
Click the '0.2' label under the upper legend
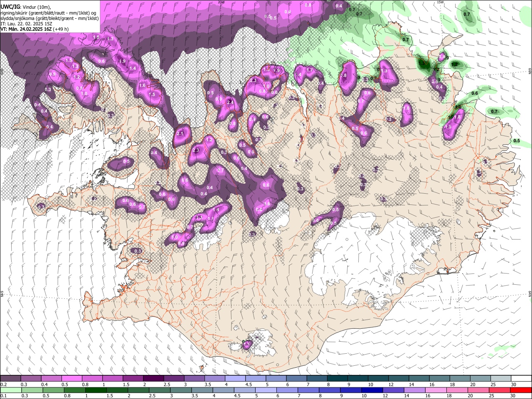4,384
